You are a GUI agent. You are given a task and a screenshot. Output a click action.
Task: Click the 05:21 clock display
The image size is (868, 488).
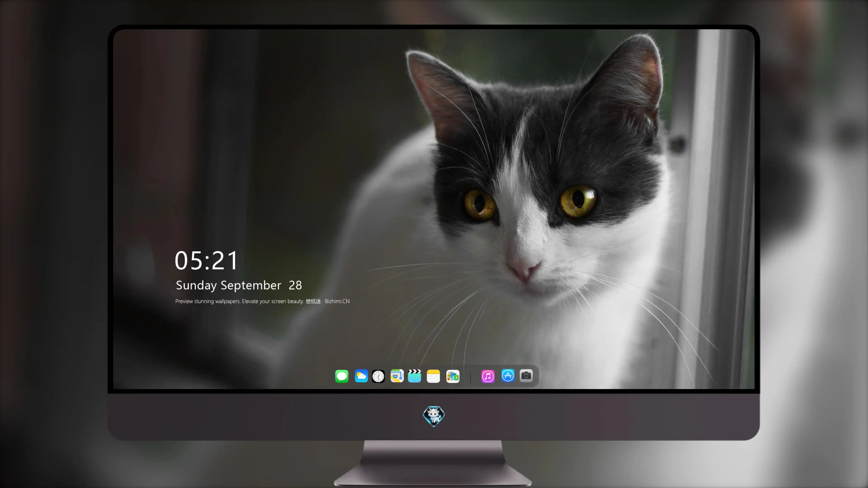[206, 260]
